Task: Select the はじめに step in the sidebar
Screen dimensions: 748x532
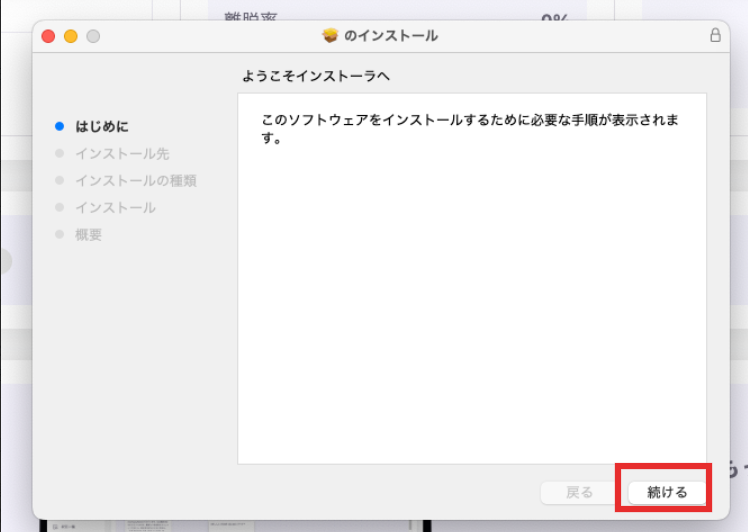Action: [102, 126]
